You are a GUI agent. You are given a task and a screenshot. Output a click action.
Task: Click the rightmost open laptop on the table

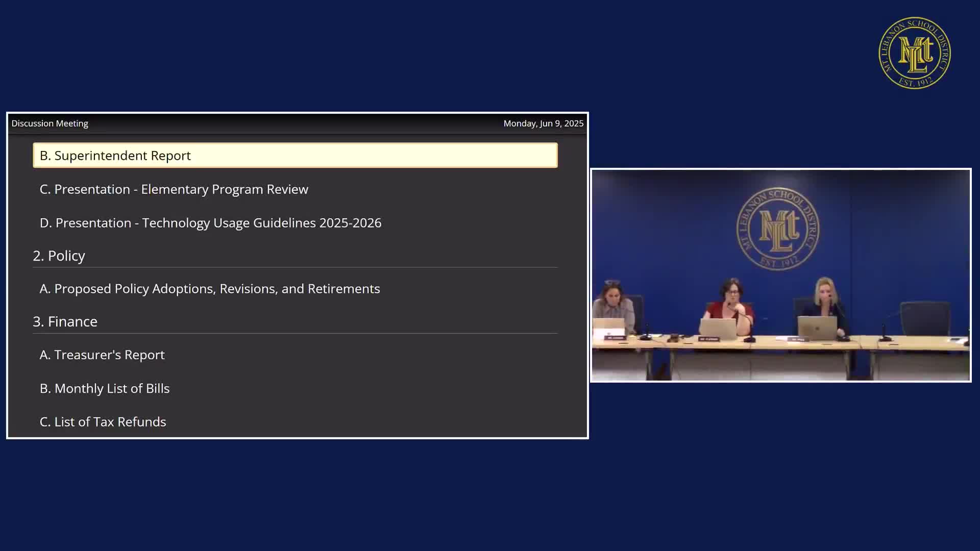point(817,327)
